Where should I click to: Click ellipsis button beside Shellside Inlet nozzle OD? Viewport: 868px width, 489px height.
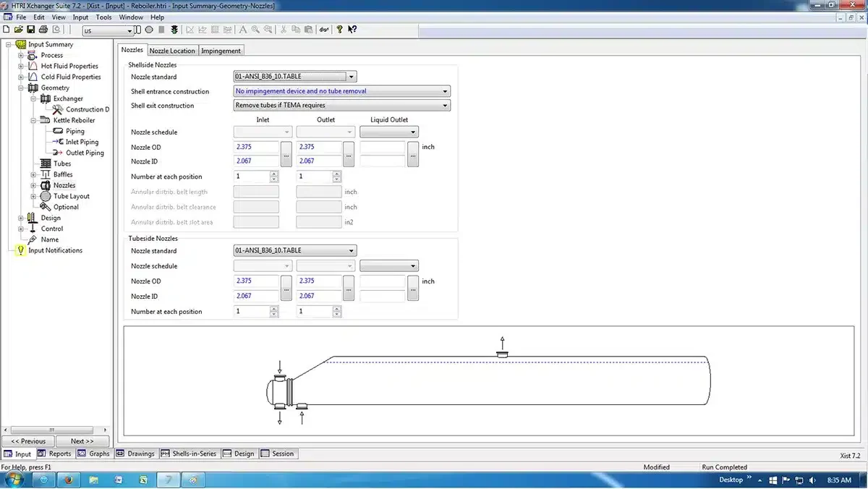[286, 154]
